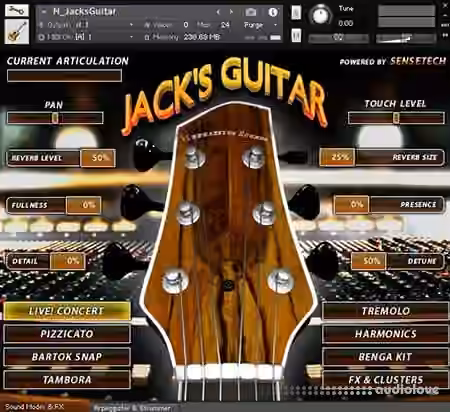
Task: Click the Current Articulation display field
Action: pyautogui.click(x=64, y=76)
